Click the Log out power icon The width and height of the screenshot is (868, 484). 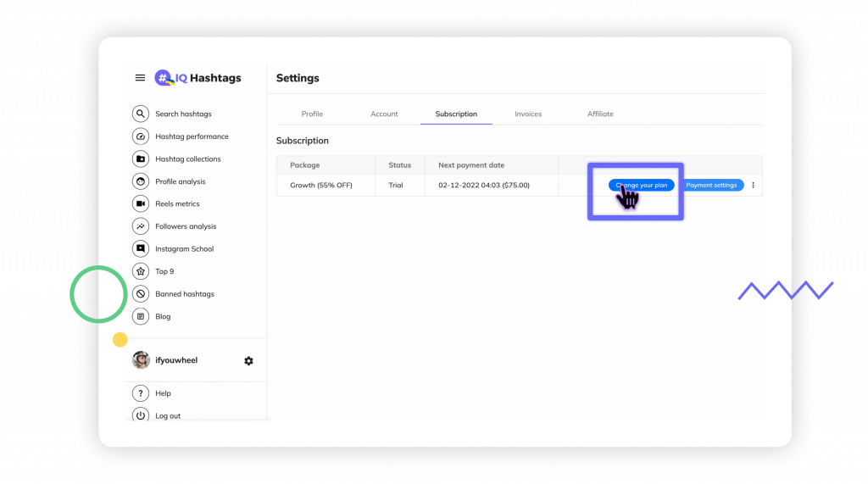[141, 414]
